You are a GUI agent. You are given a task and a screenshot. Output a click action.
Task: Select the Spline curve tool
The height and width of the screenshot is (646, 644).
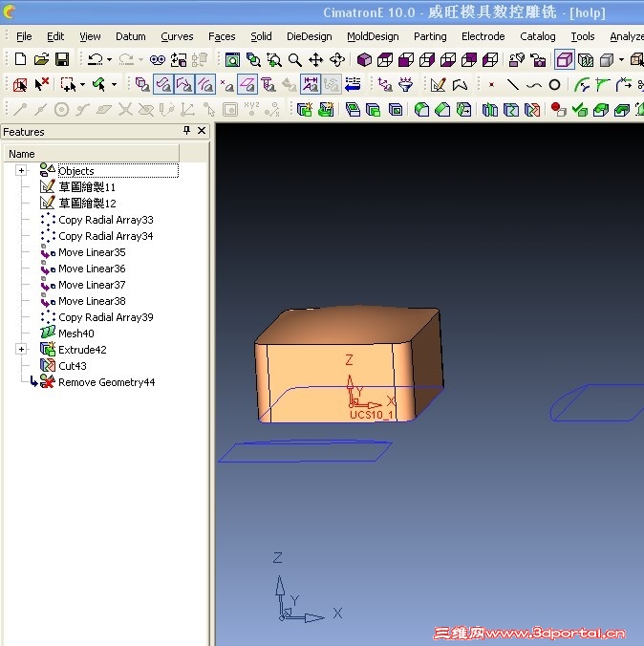(534, 85)
